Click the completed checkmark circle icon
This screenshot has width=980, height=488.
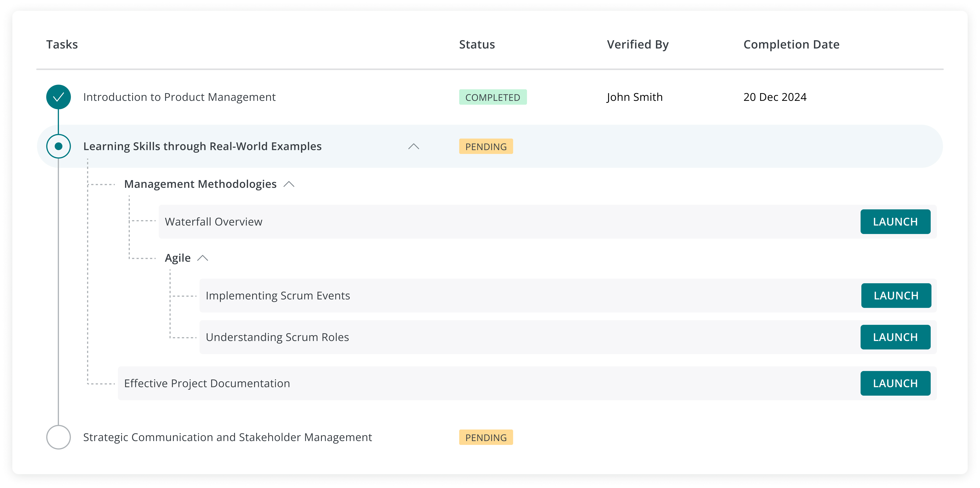[58, 97]
